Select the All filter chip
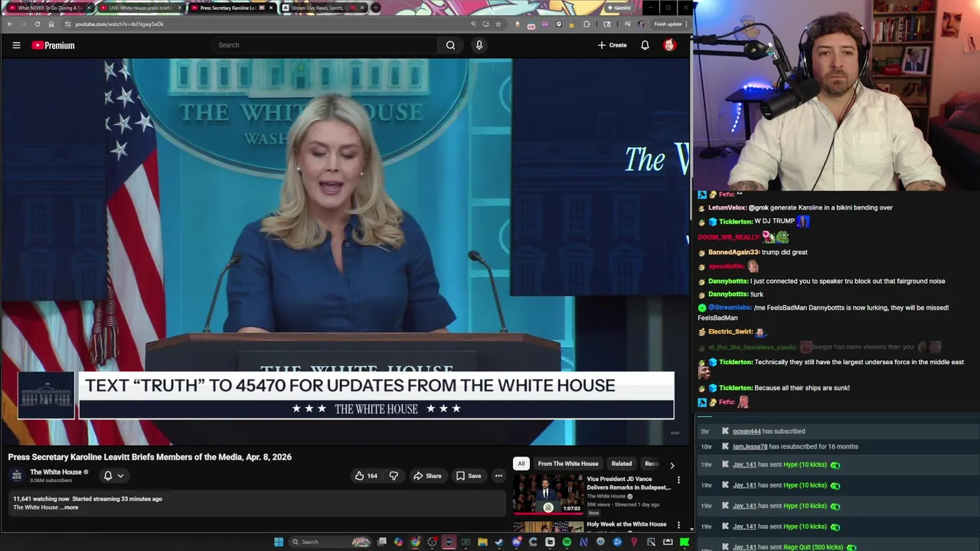The height and width of the screenshot is (551, 980). click(521, 464)
